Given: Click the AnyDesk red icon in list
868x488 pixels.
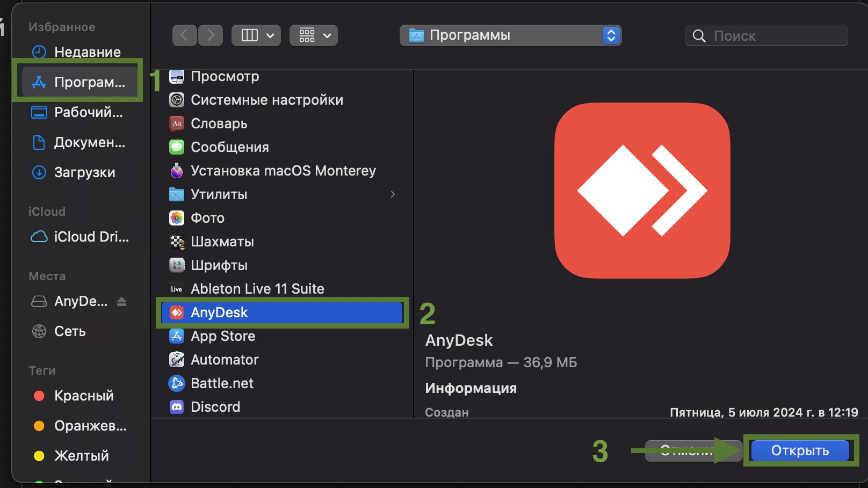Looking at the screenshot, I should tap(177, 312).
